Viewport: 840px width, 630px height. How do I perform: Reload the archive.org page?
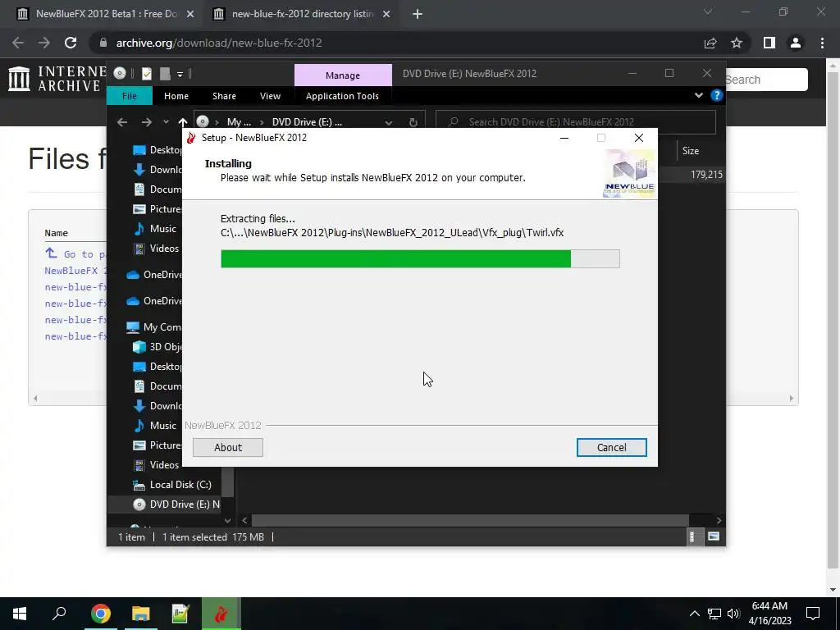click(71, 43)
